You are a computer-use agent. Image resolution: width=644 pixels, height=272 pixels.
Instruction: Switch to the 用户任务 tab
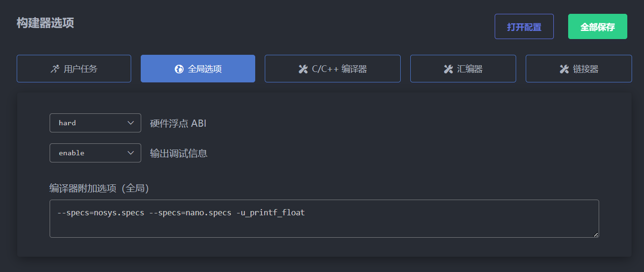point(74,69)
